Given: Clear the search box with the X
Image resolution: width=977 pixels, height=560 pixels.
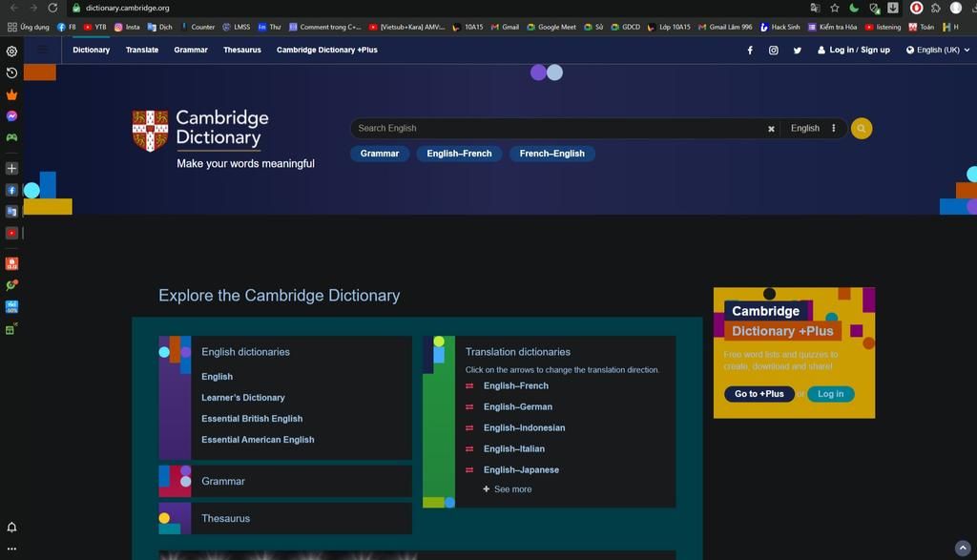Looking at the screenshot, I should [x=771, y=129].
